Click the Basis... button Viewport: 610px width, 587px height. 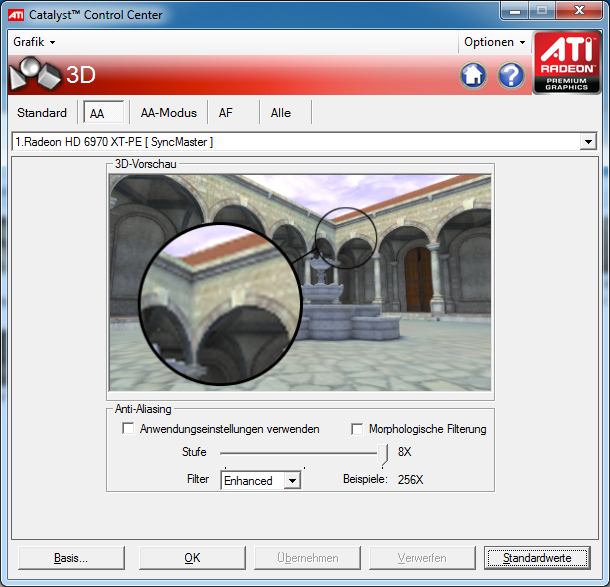71,558
